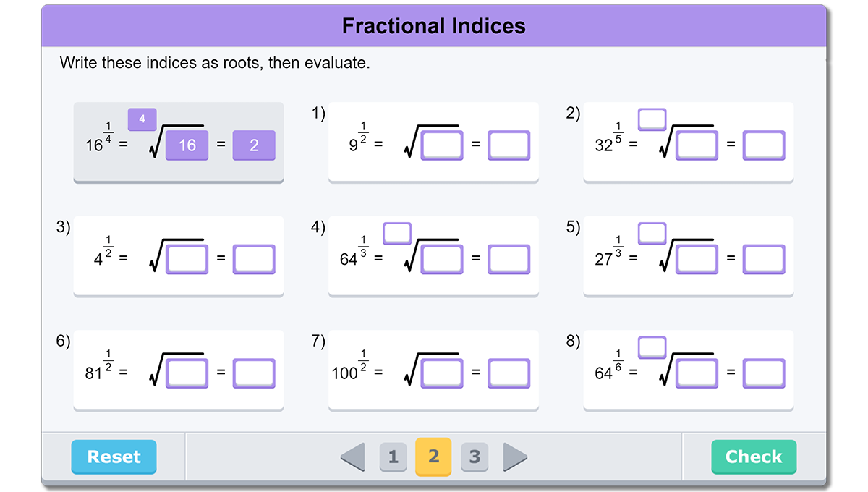
Task: Go to next page with right arrow
Action: click(x=514, y=457)
